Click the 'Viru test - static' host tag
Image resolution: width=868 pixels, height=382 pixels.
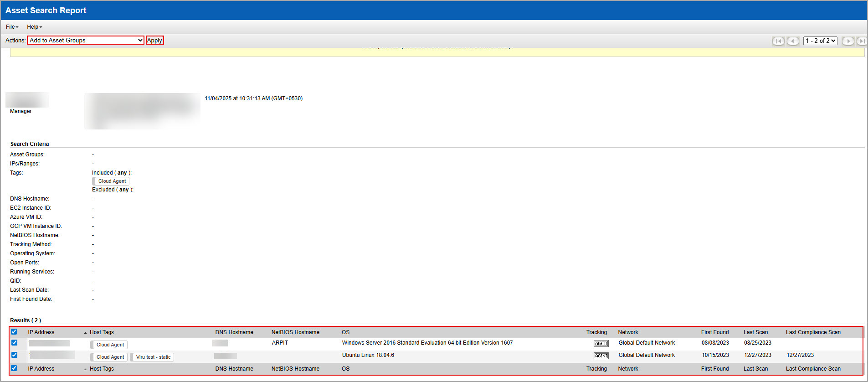(x=153, y=357)
